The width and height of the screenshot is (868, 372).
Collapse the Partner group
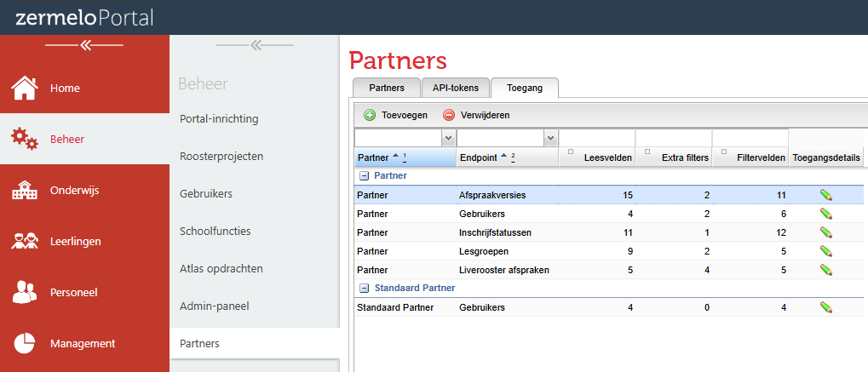[x=364, y=176]
